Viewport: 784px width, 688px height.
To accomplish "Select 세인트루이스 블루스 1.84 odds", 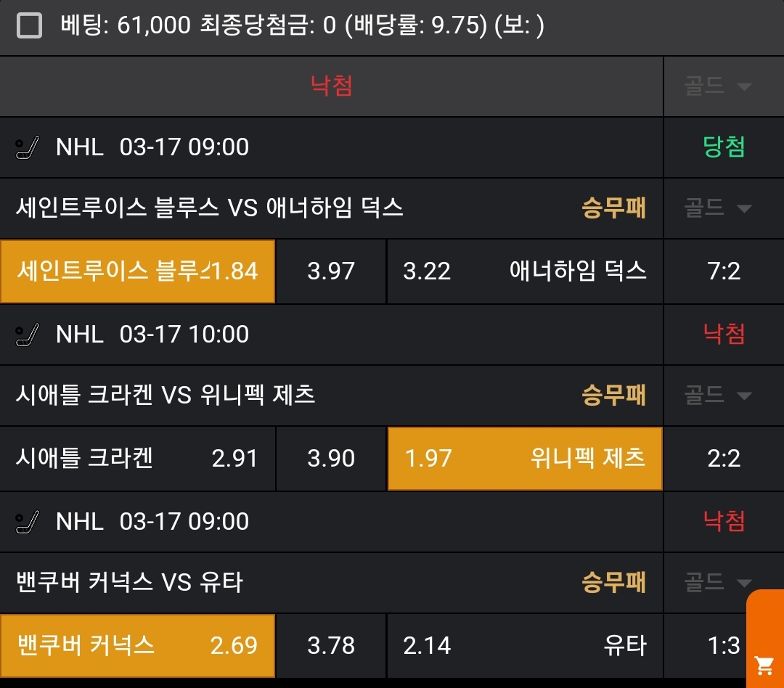I will (137, 271).
